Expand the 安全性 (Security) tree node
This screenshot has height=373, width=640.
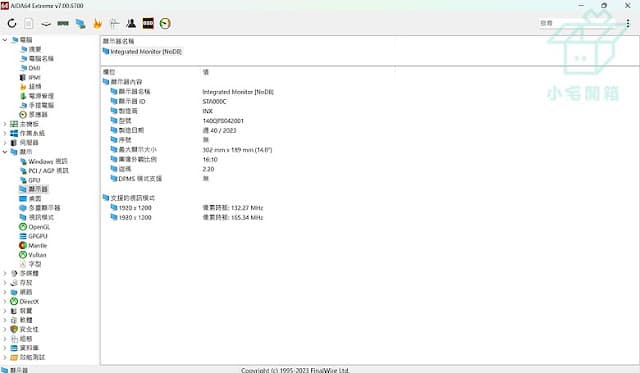pyautogui.click(x=5, y=329)
